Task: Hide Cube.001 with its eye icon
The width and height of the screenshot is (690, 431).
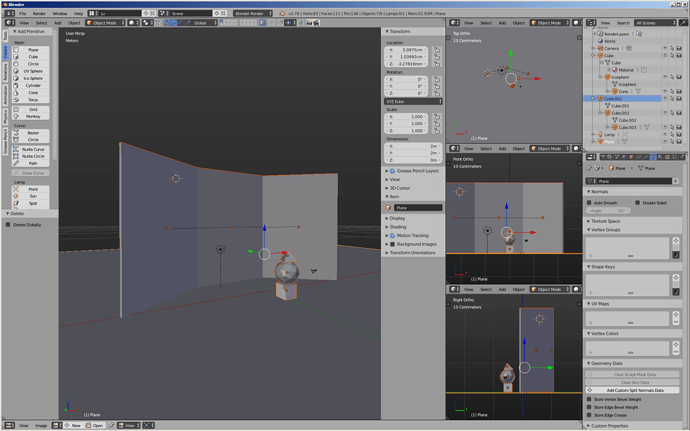Action: pyautogui.click(x=664, y=99)
